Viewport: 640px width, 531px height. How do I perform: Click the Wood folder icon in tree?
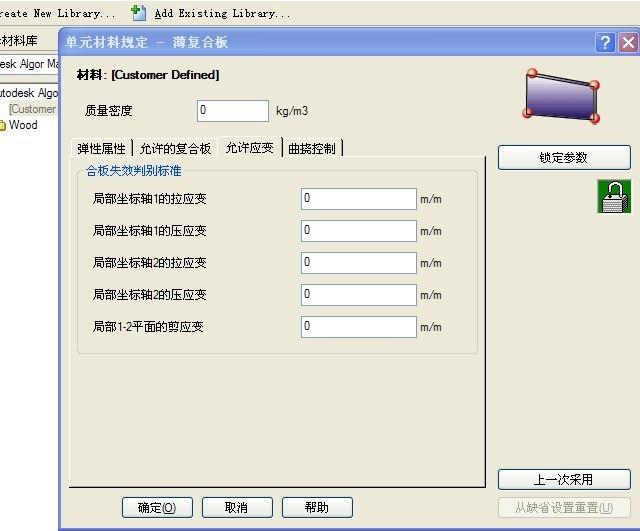pyautogui.click(x=3, y=125)
